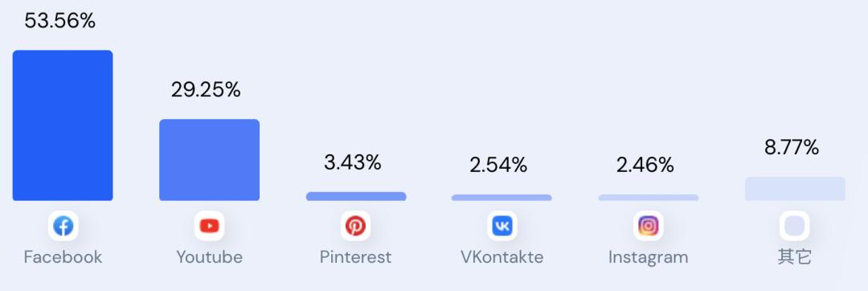This screenshot has height=291, width=868.
Task: Select the Pinterest logo icon
Action: (x=355, y=226)
